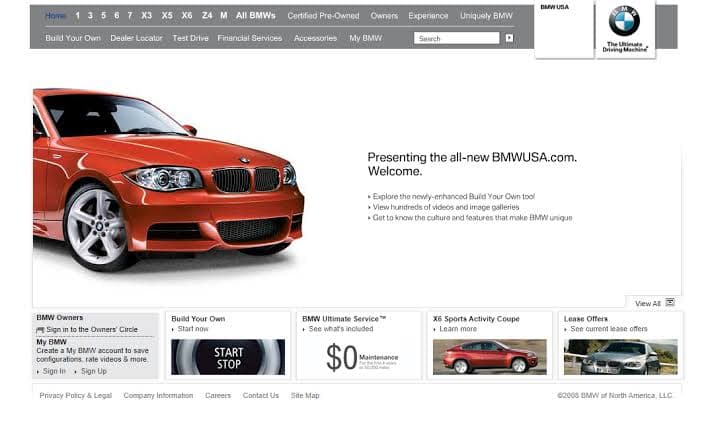Open Certified Pre-Owned section
The image size is (714, 429).
click(323, 16)
